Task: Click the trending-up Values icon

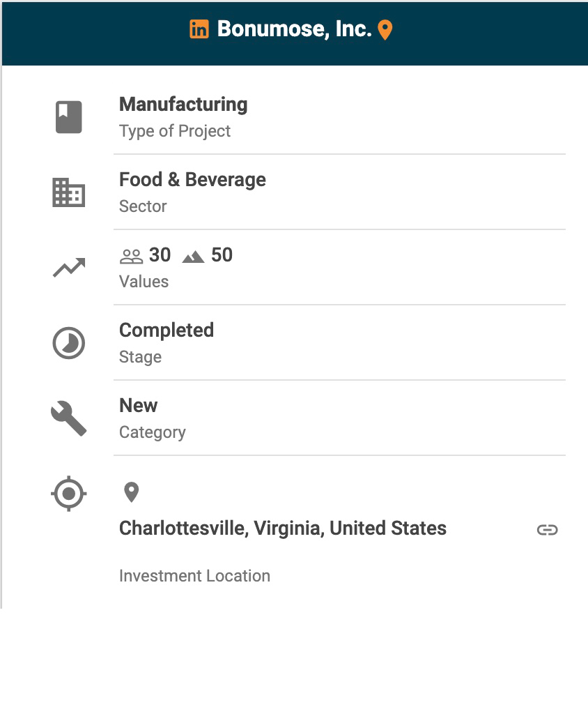Action: (x=69, y=268)
